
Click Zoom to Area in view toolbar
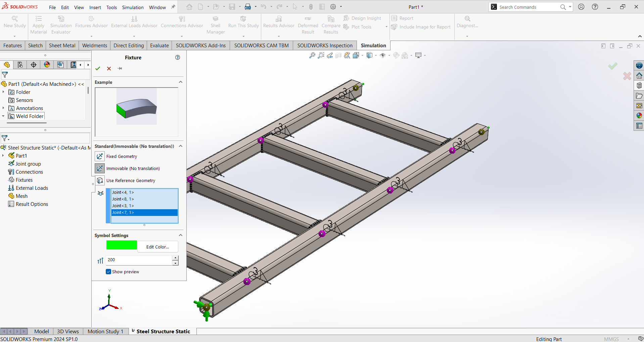click(321, 55)
